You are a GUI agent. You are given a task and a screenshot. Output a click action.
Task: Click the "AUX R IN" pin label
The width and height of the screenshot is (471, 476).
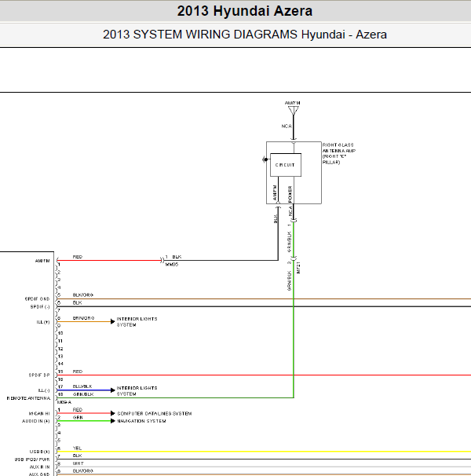[39, 467]
